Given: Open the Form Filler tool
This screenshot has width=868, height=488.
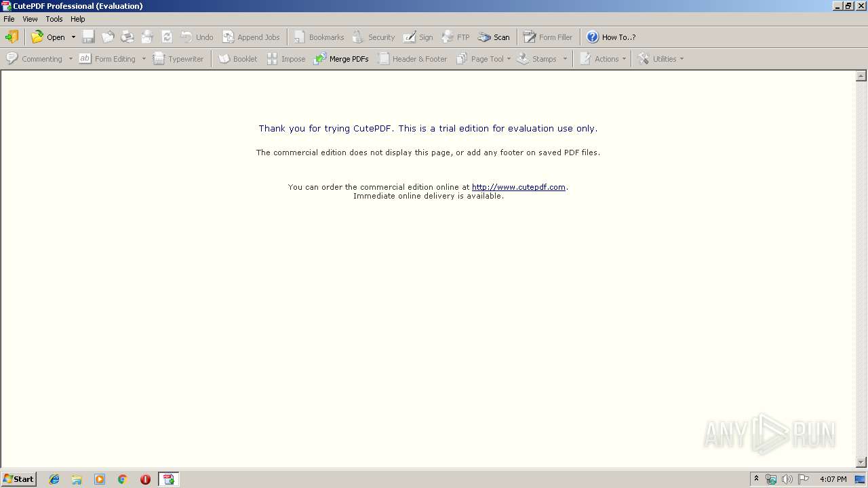Looking at the screenshot, I should click(x=547, y=37).
